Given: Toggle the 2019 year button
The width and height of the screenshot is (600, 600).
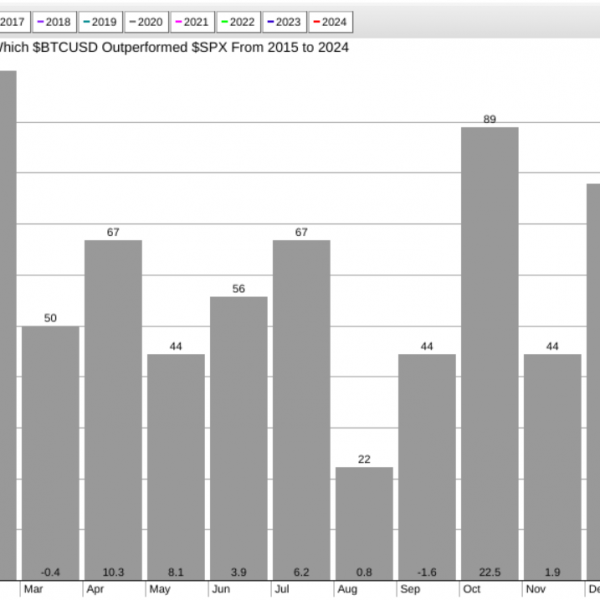Looking at the screenshot, I should pos(100,22).
